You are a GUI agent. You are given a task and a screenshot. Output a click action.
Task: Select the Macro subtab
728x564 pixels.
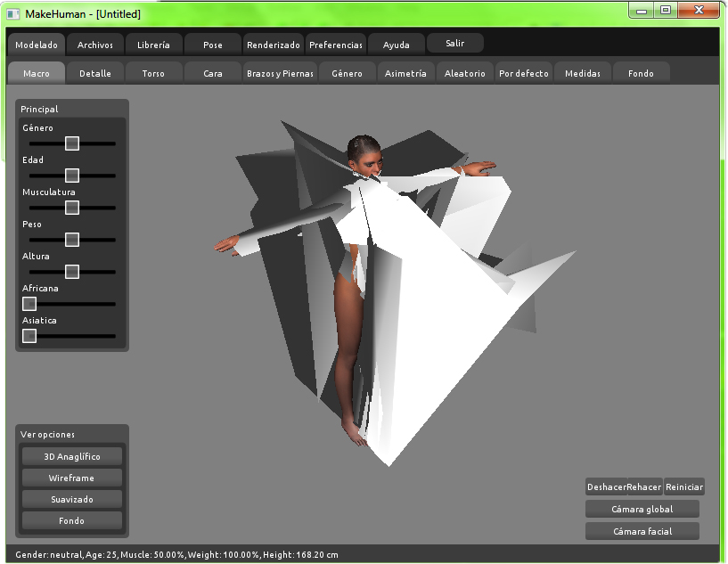coord(37,73)
